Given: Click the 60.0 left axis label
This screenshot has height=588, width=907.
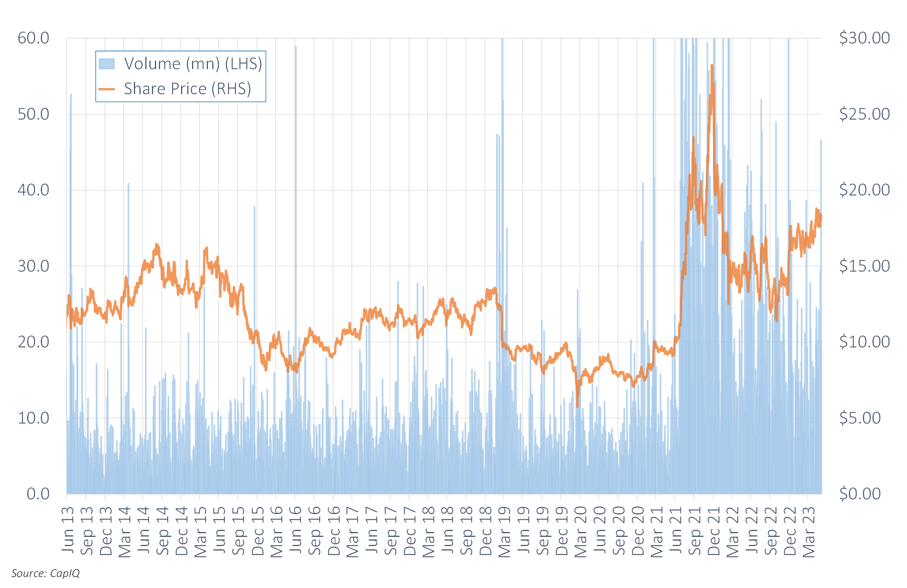Looking at the screenshot, I should 33,38.
